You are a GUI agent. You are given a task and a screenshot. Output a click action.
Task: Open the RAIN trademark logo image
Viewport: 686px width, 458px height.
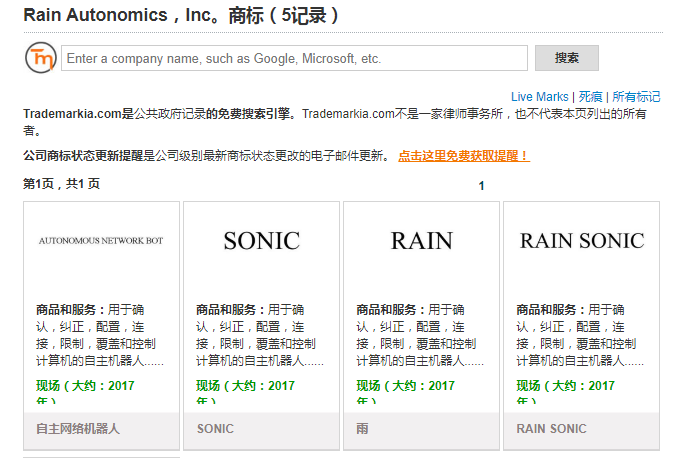click(422, 241)
